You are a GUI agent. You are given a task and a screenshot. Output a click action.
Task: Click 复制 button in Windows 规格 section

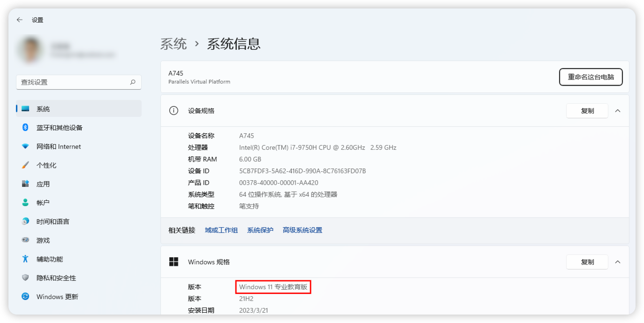coord(587,262)
